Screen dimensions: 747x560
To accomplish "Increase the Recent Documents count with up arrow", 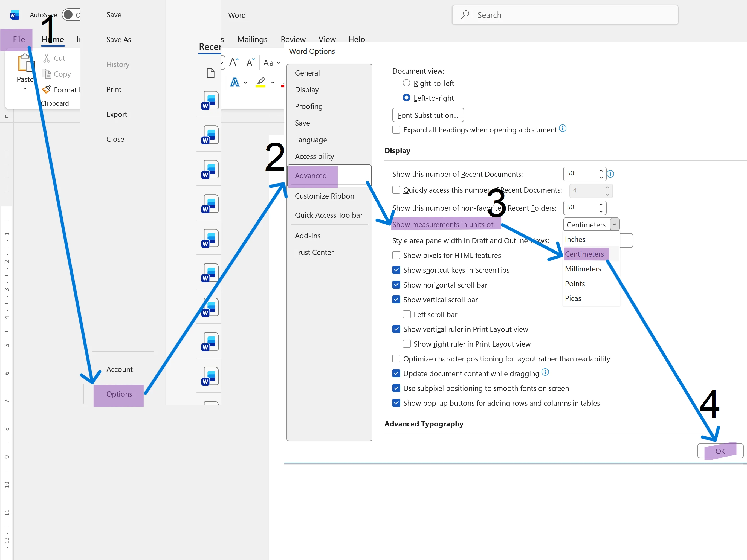I will pos(601,170).
